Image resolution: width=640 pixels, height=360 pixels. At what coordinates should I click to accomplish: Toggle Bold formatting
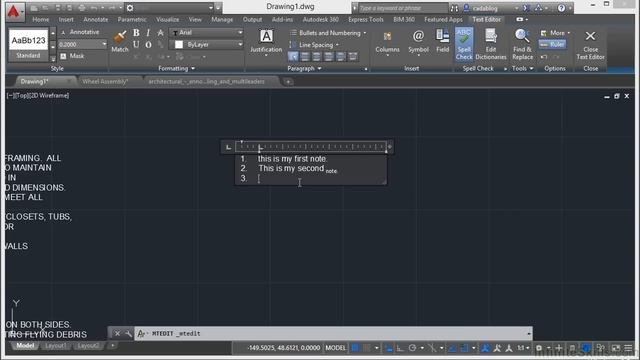tap(136, 33)
